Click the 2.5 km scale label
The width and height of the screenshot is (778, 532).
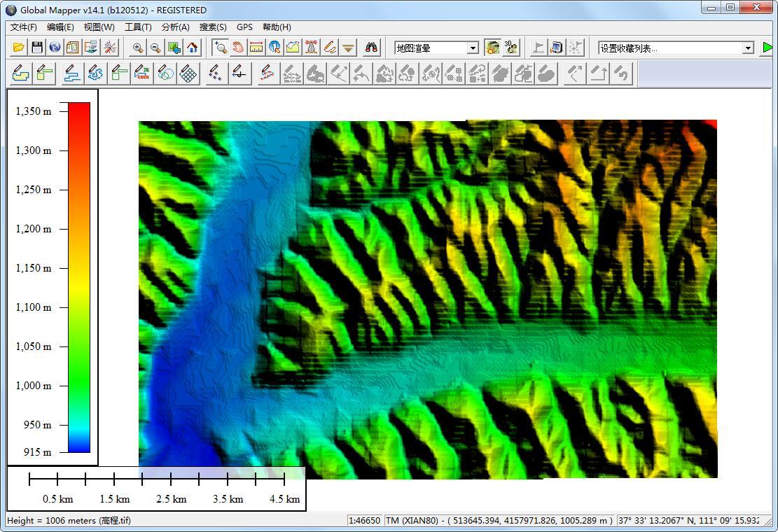point(171,499)
